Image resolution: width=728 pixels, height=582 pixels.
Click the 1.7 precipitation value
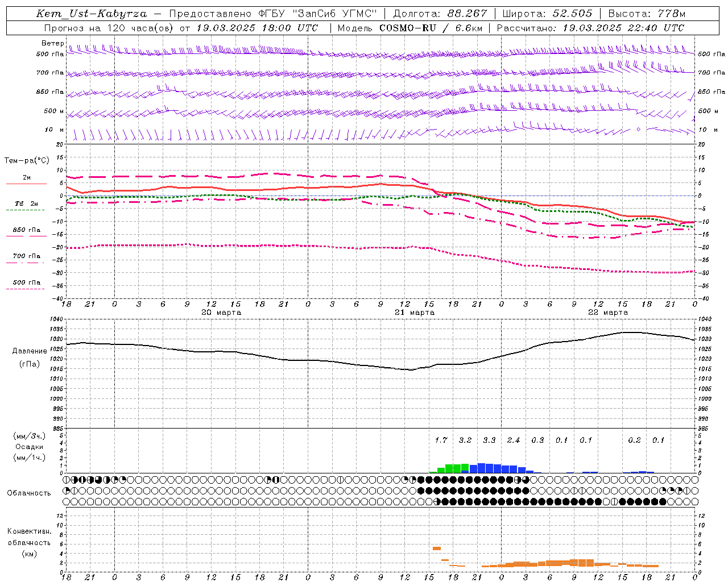[x=441, y=440]
